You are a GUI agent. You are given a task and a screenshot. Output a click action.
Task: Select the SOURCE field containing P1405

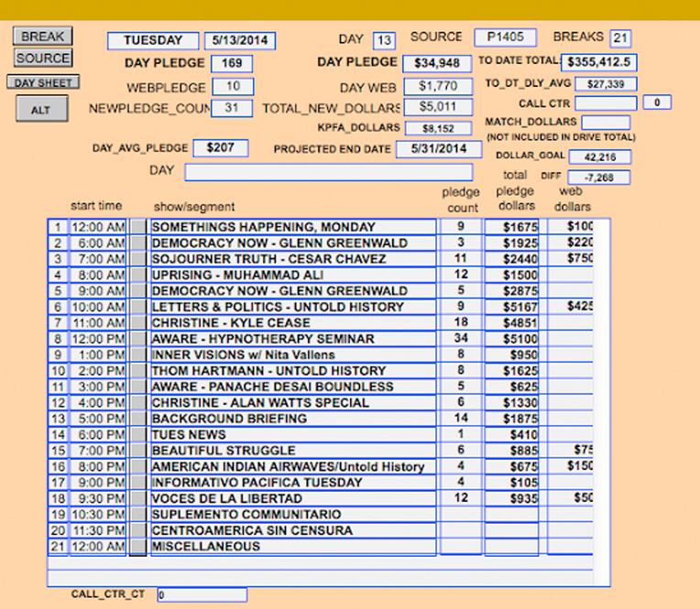click(505, 38)
